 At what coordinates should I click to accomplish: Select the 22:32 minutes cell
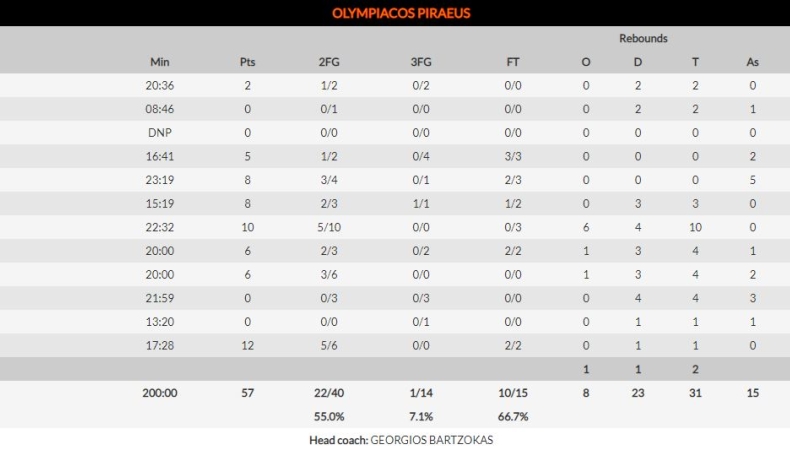coord(160,227)
